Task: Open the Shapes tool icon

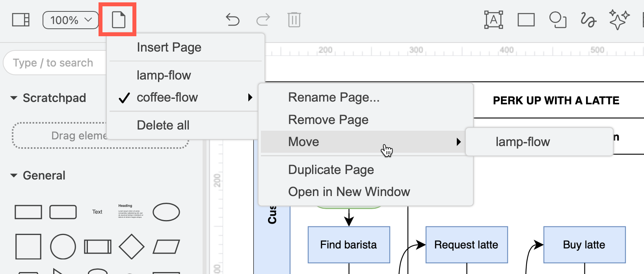Action: click(x=558, y=20)
